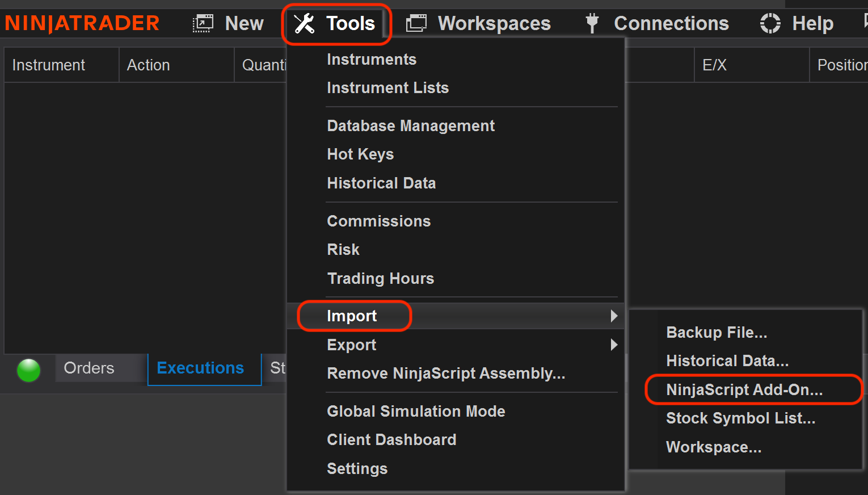Open the Workspaces menu
868x495 pixels.
click(494, 23)
